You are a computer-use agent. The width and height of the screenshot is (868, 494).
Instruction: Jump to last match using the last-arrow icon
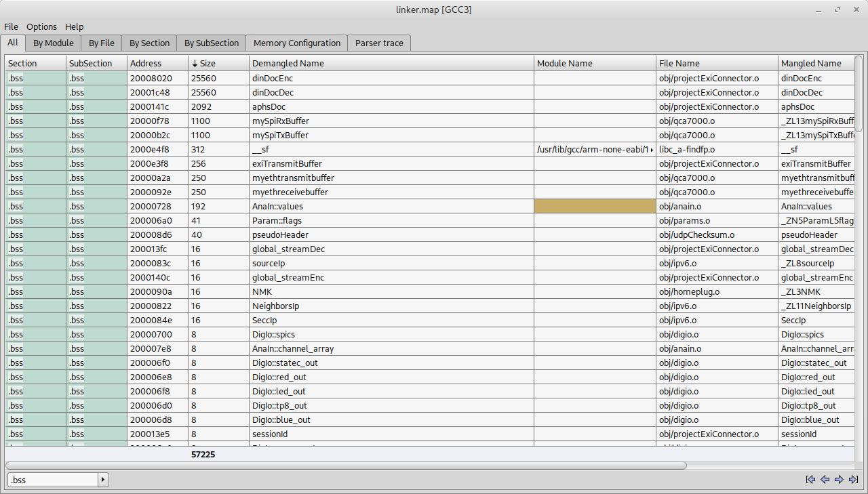point(853,480)
